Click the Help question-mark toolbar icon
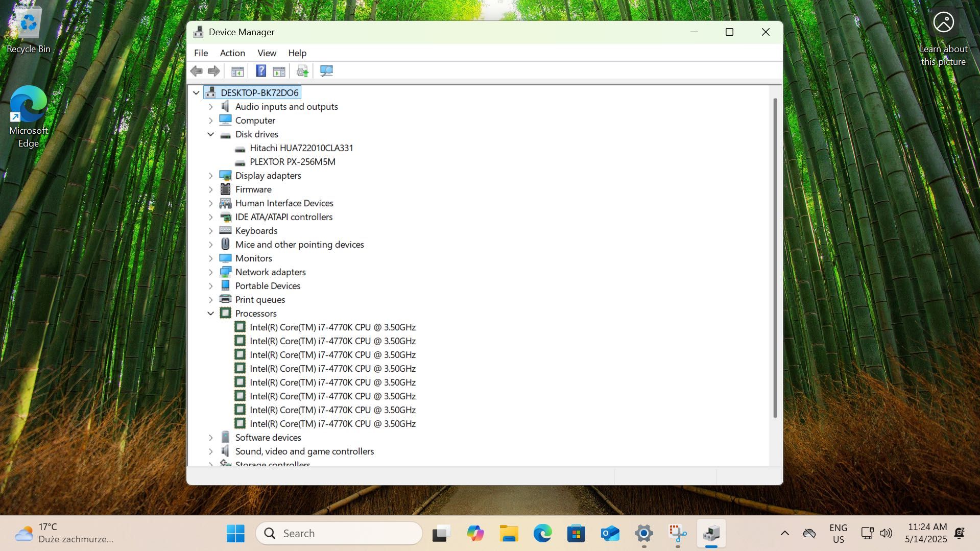 tap(261, 71)
